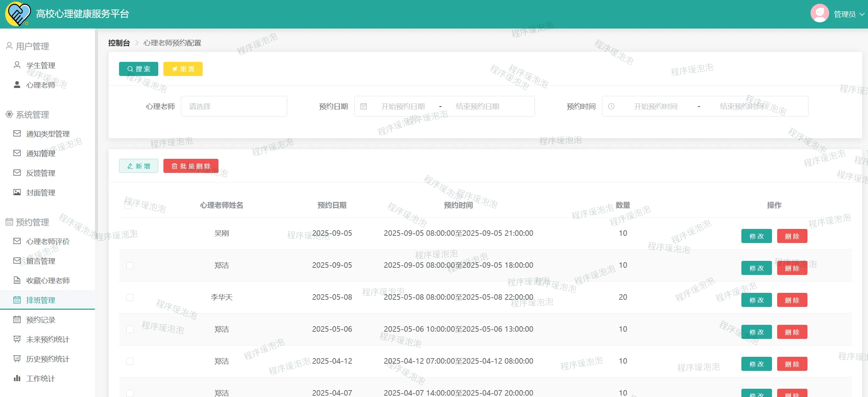Screen dimensions: 868x397
Task: Click the admin avatar icon
Action: pos(819,14)
